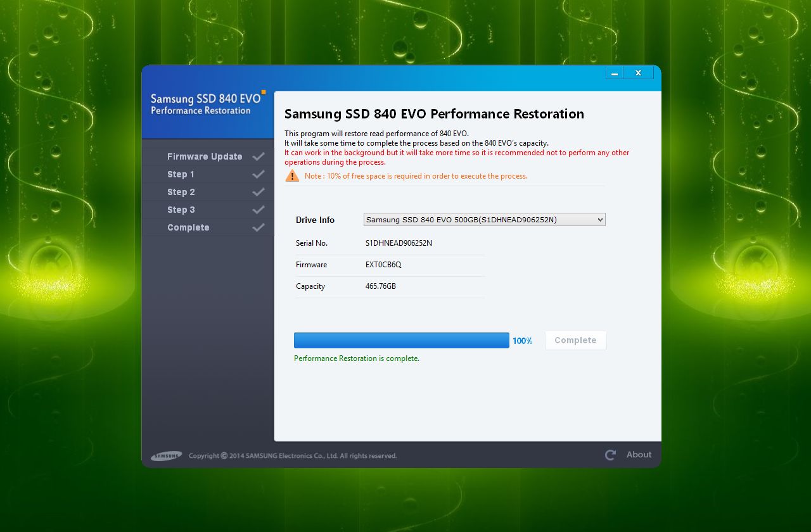Click the Complete button next to the progress bar
This screenshot has width=811, height=532.
tap(575, 340)
